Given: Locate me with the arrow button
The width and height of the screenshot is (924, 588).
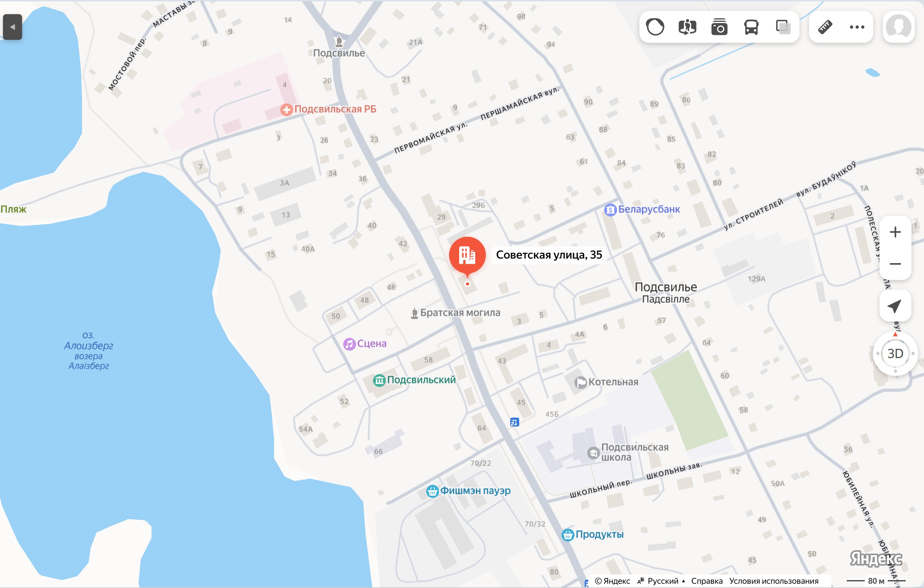Looking at the screenshot, I should pyautogui.click(x=895, y=305).
